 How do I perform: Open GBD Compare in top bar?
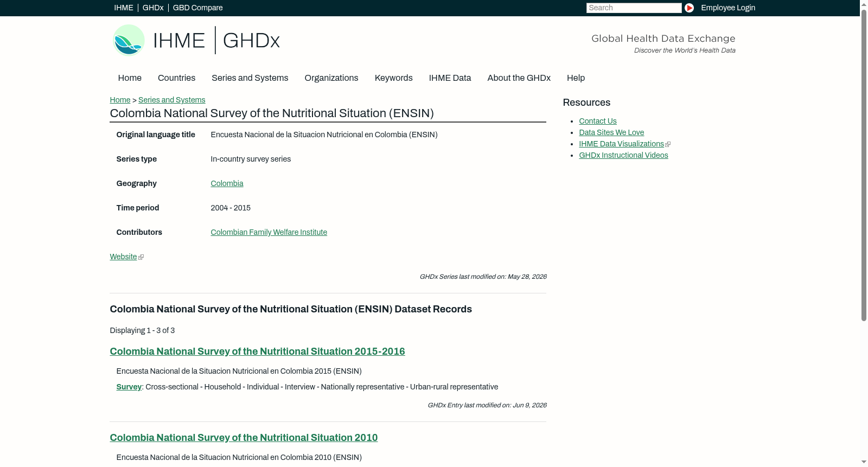(198, 8)
